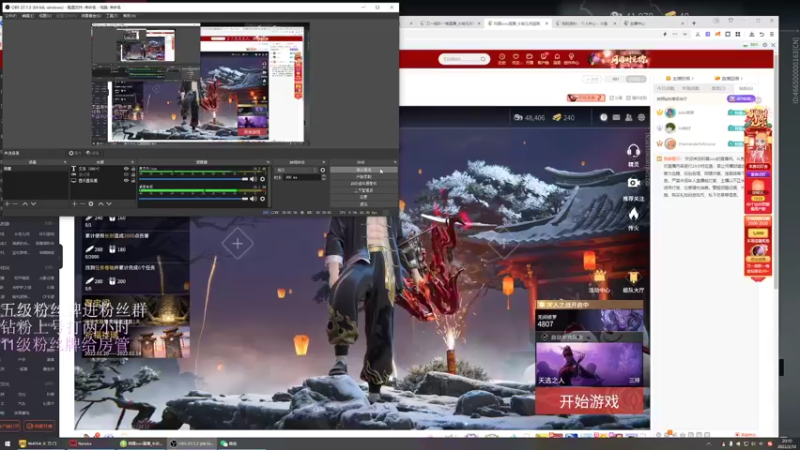Toggle lock on 文本 (GDI+) source
Viewport: 800px width, 450px height.
(133, 168)
